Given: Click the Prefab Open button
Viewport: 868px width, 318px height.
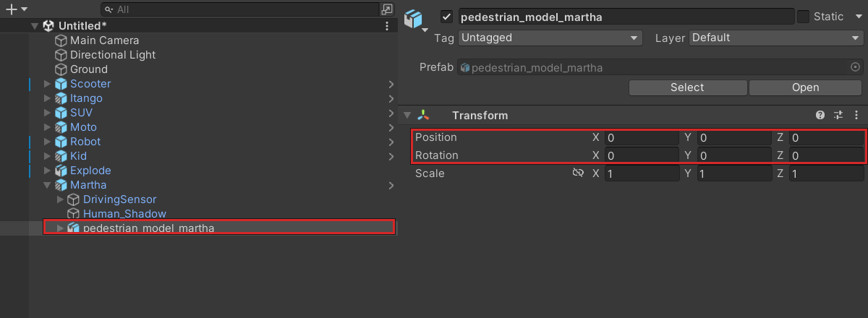Looking at the screenshot, I should [805, 87].
